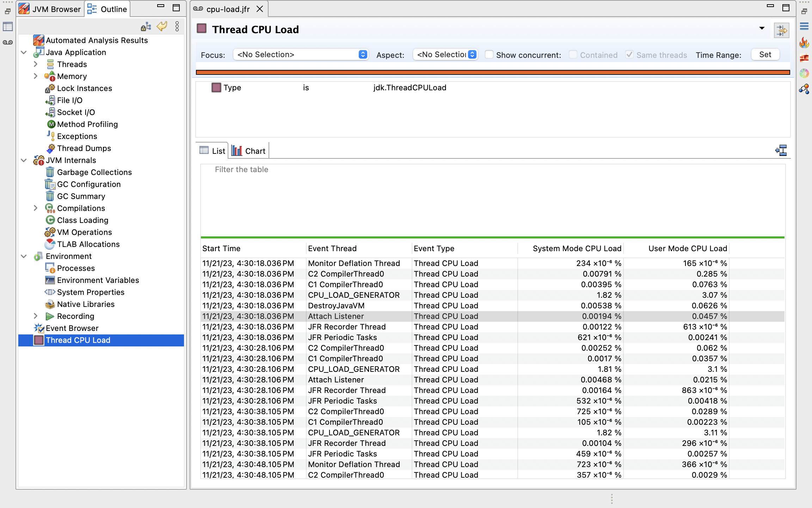Open Garbage Collections page in outline
812x508 pixels.
click(x=94, y=172)
